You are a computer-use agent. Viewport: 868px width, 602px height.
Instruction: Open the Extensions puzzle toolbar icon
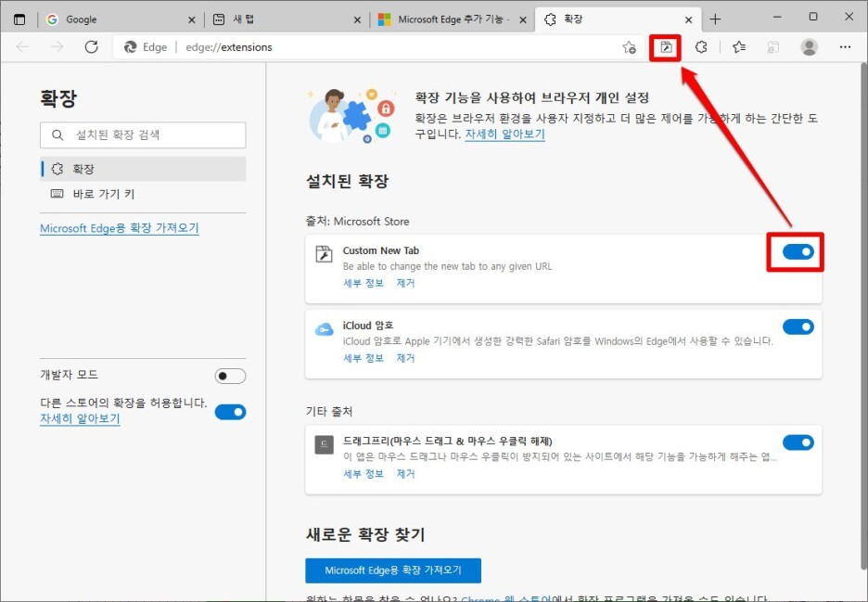(x=701, y=47)
